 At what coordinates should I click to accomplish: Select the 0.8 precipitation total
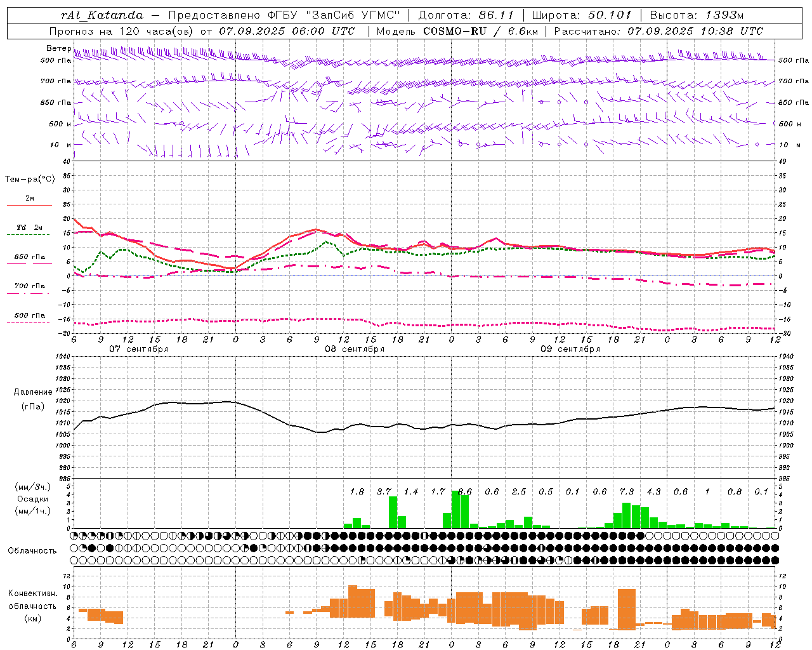pos(735,491)
